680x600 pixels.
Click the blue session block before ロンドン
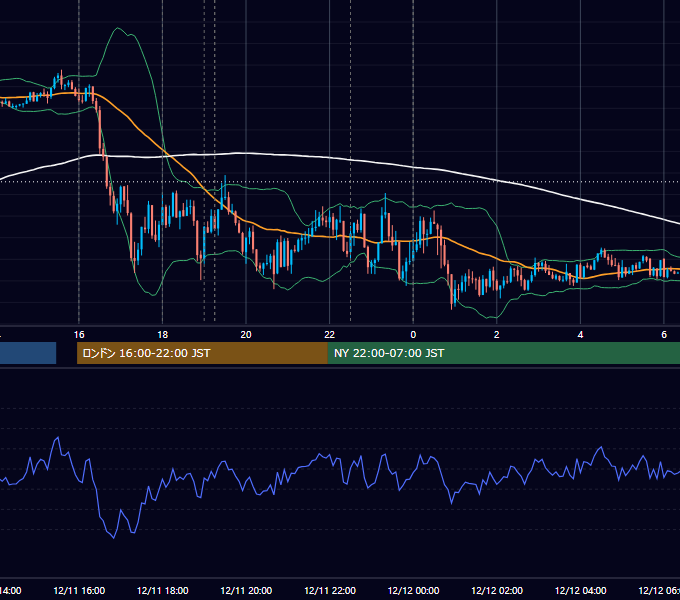pos(28,353)
